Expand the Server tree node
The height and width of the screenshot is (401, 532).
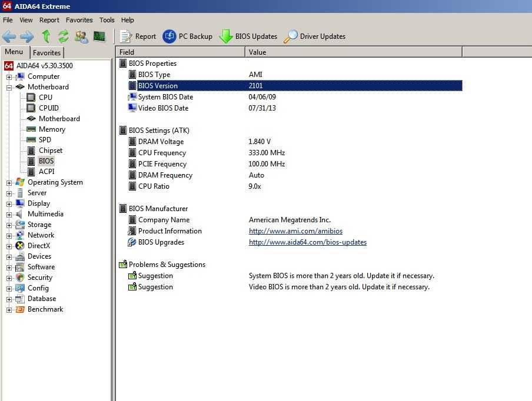[9, 193]
